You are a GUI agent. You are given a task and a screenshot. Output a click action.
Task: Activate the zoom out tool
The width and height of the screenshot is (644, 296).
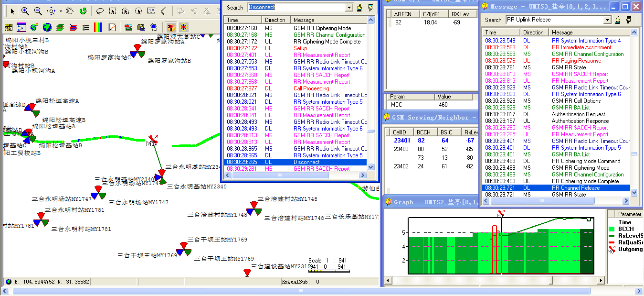tap(38, 11)
